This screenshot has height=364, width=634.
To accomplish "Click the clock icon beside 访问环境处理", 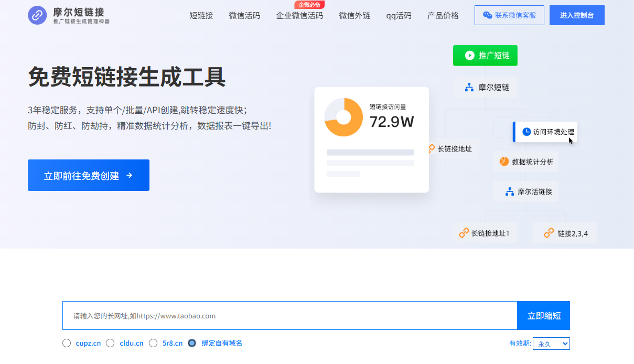I will click(526, 132).
